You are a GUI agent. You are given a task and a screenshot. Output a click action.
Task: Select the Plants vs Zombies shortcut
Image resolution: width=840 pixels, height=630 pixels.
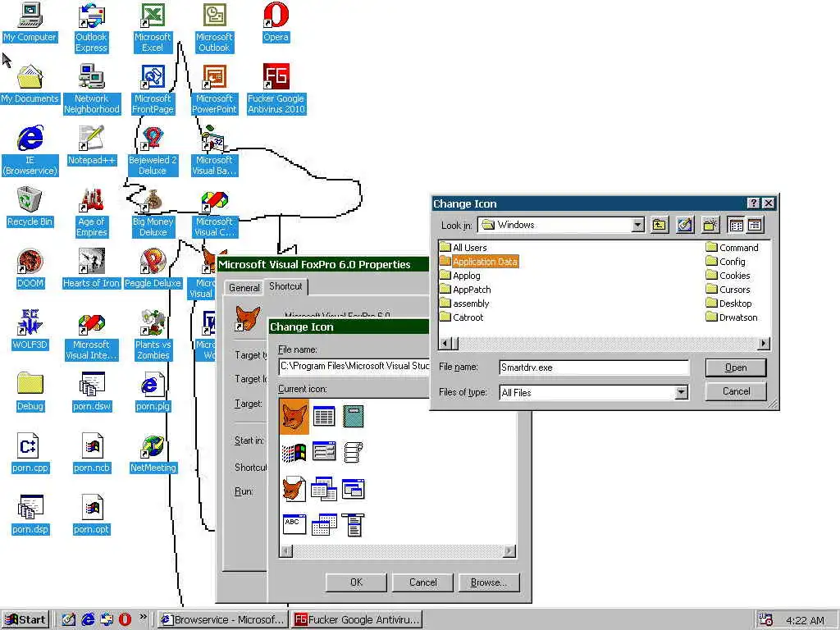(153, 336)
